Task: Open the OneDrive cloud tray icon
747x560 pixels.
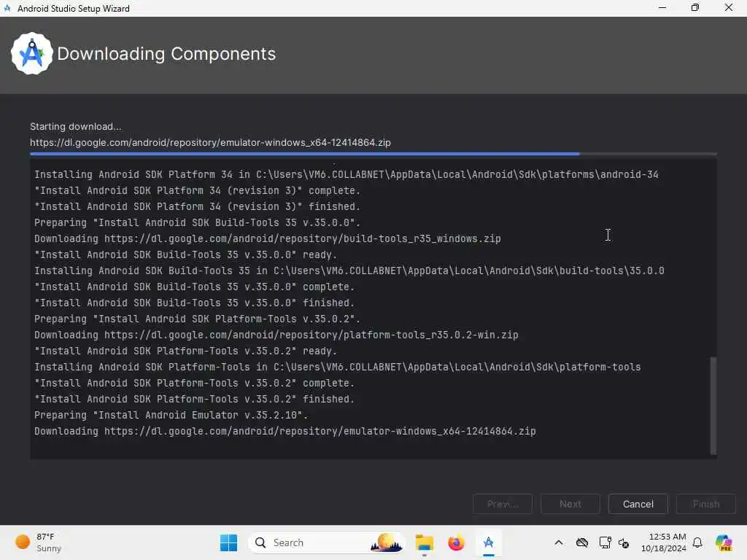Action: click(582, 542)
